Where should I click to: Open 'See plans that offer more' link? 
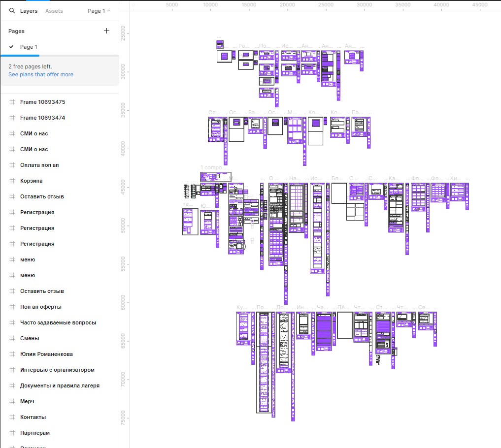click(x=41, y=74)
